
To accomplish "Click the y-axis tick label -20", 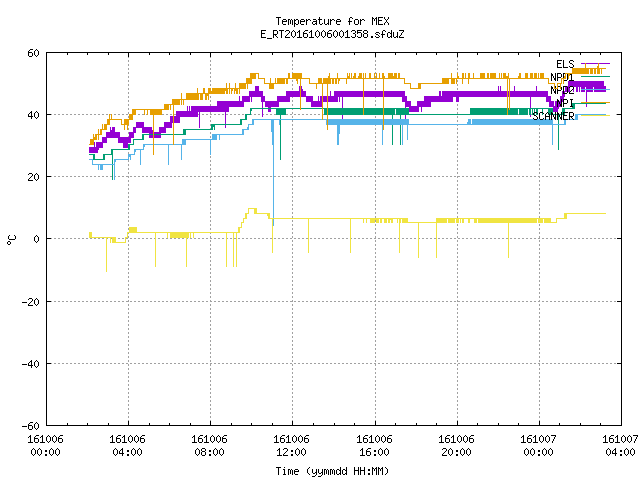I will [x=31, y=302].
